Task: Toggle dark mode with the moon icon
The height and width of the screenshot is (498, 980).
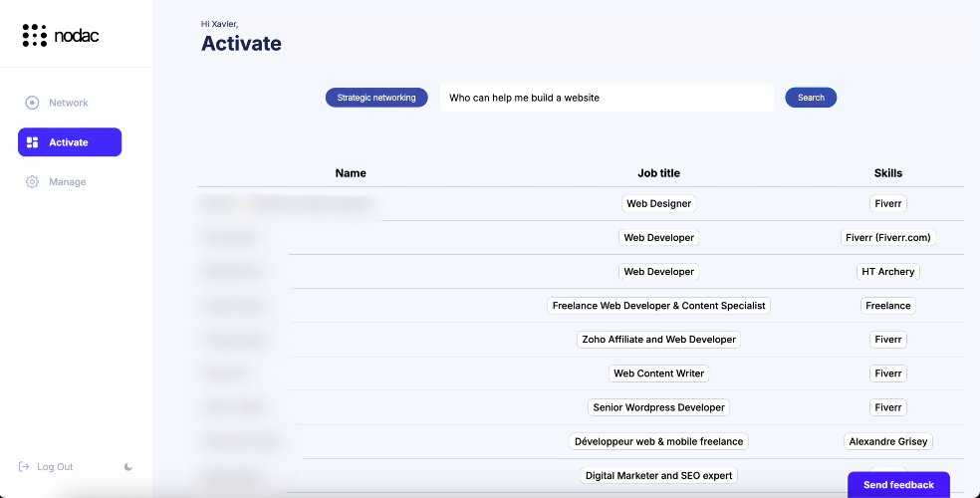Action: [128, 467]
